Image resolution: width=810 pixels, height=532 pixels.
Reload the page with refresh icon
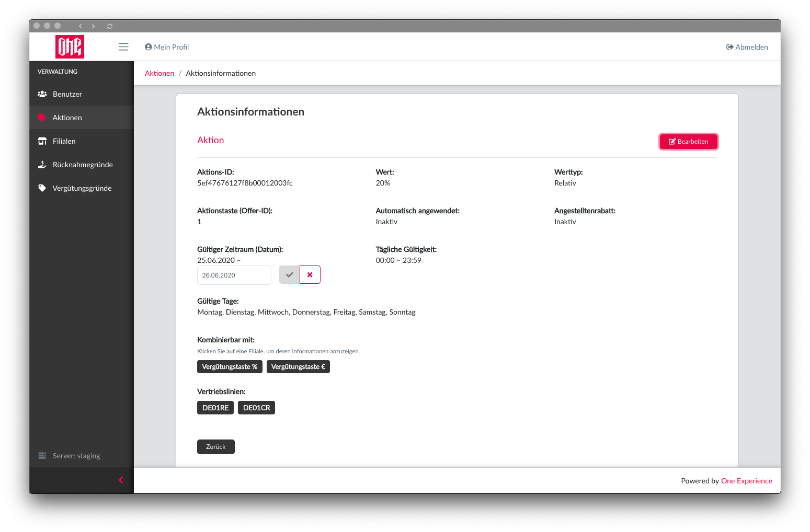tap(110, 26)
